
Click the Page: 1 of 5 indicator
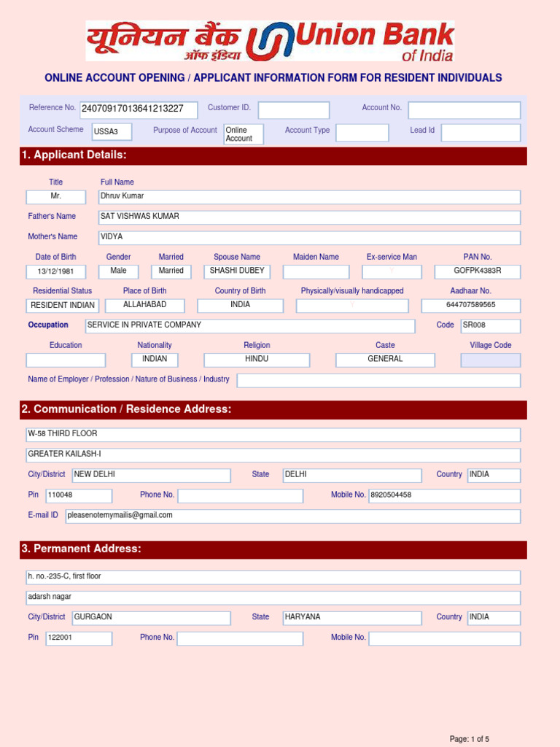[x=469, y=739]
